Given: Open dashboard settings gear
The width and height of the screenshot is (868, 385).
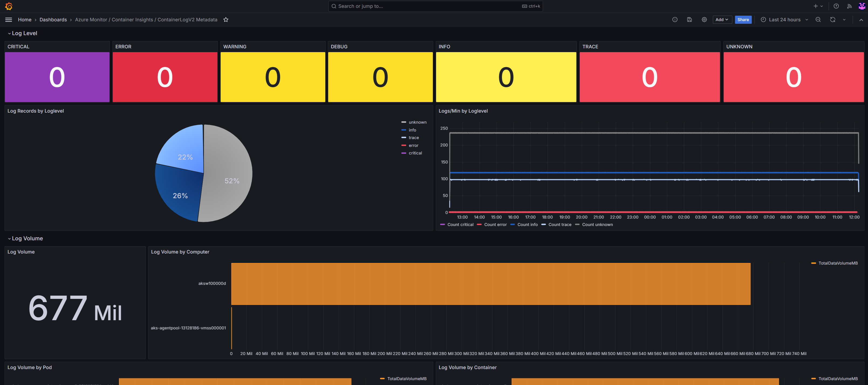Looking at the screenshot, I should (x=704, y=19).
